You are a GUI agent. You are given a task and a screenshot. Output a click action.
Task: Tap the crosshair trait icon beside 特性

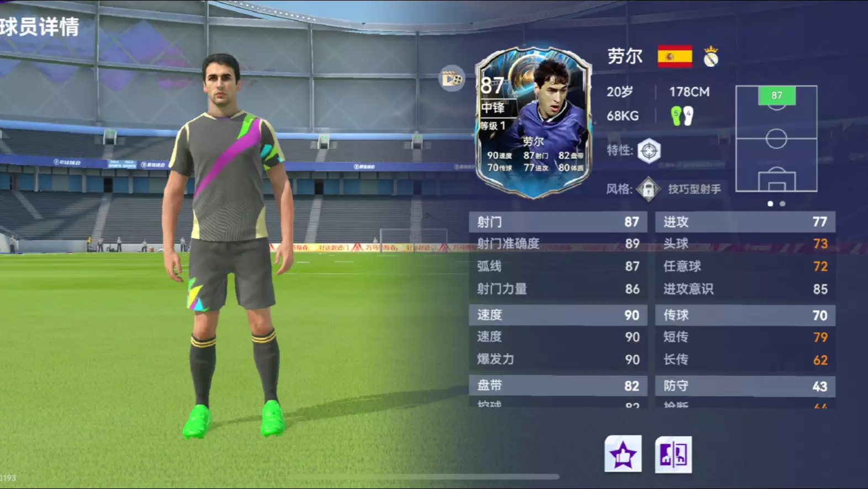[x=649, y=150]
